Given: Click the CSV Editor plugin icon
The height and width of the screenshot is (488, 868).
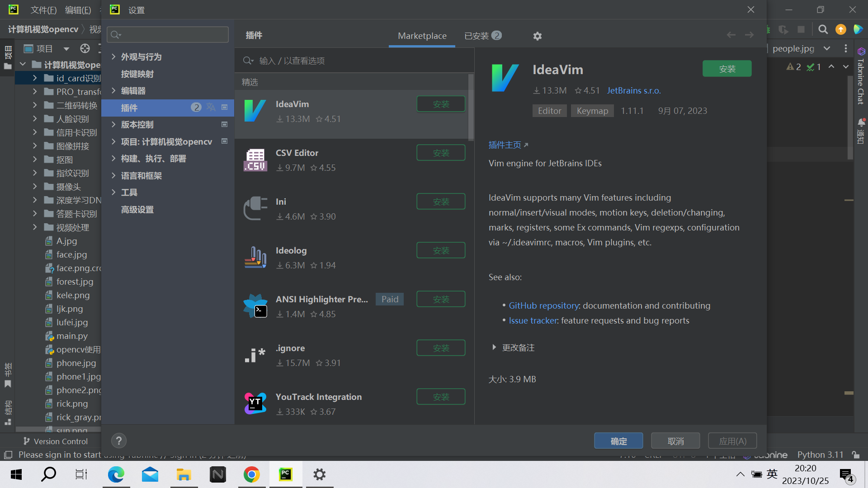Looking at the screenshot, I should [255, 160].
